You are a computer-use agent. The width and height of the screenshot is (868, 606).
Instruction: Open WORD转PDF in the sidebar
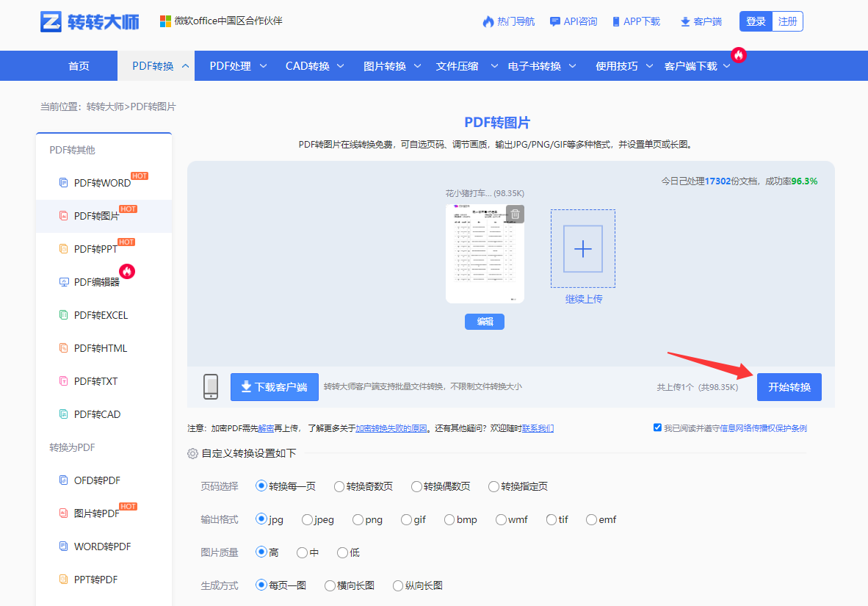102,547
